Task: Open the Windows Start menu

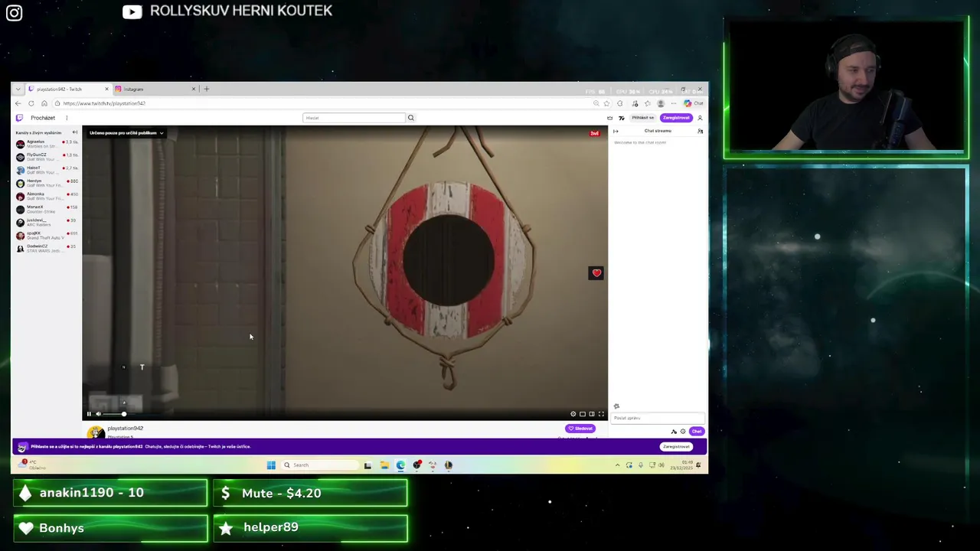Action: [x=271, y=465]
